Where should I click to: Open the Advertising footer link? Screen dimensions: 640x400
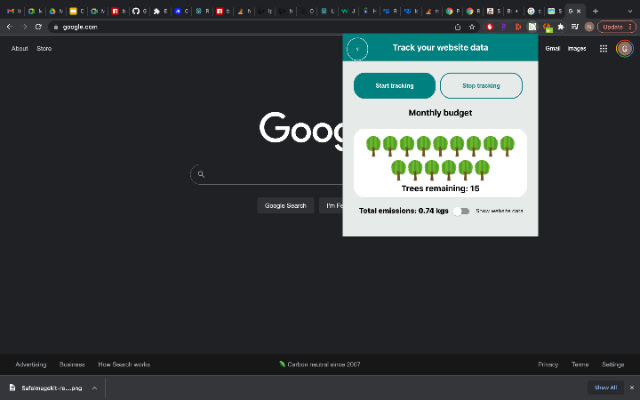[31, 364]
